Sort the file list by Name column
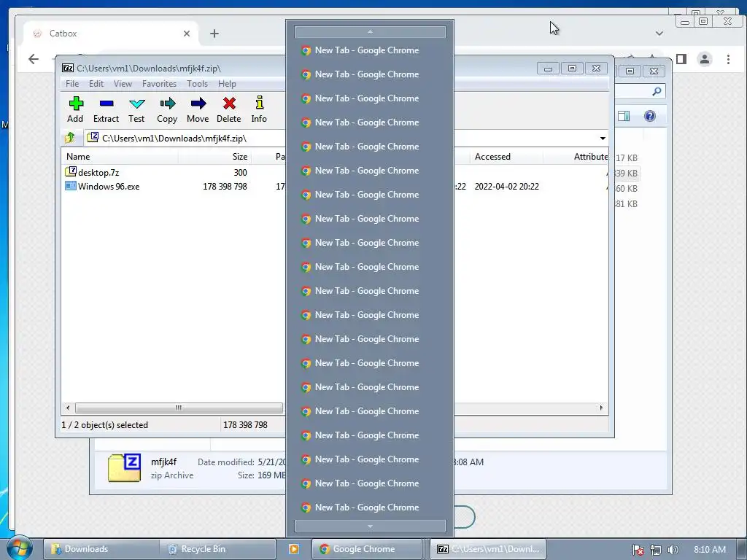The image size is (747, 560). pos(120,157)
